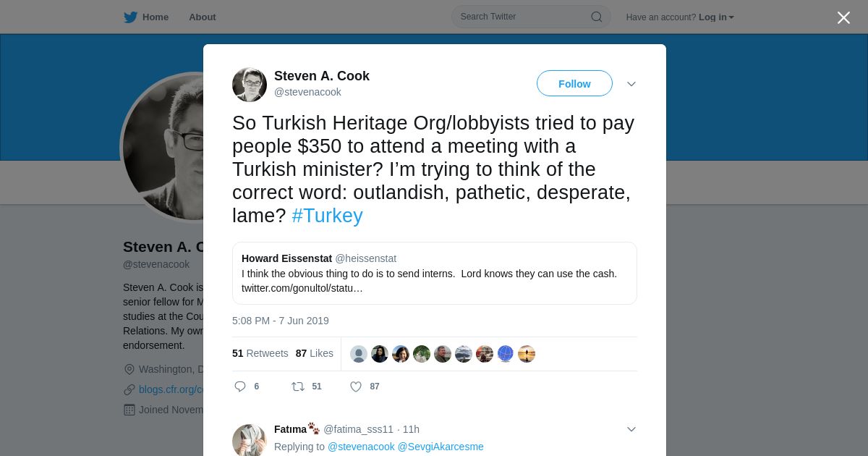Open the first liker avatar in the row
868x456 pixels.
click(359, 354)
